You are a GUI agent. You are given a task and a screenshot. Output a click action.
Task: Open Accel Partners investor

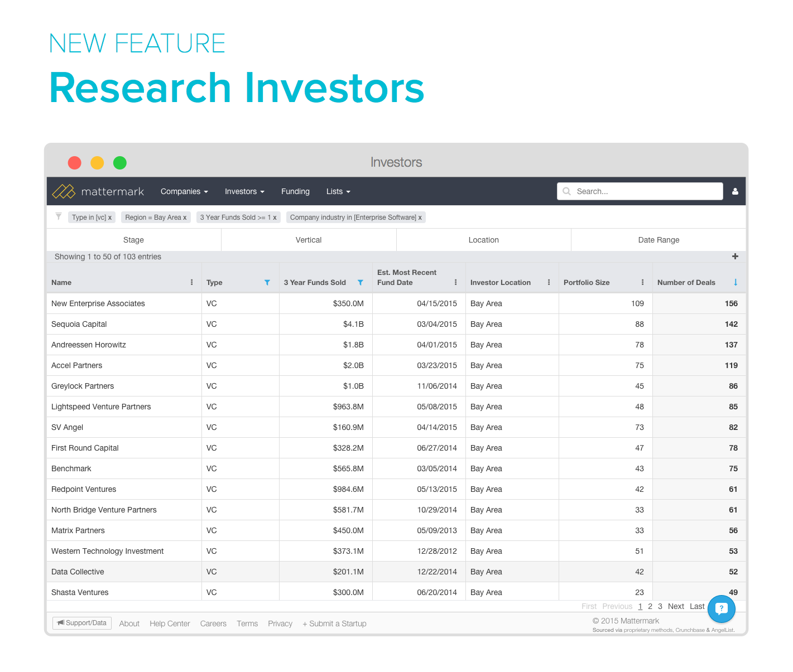click(x=76, y=365)
